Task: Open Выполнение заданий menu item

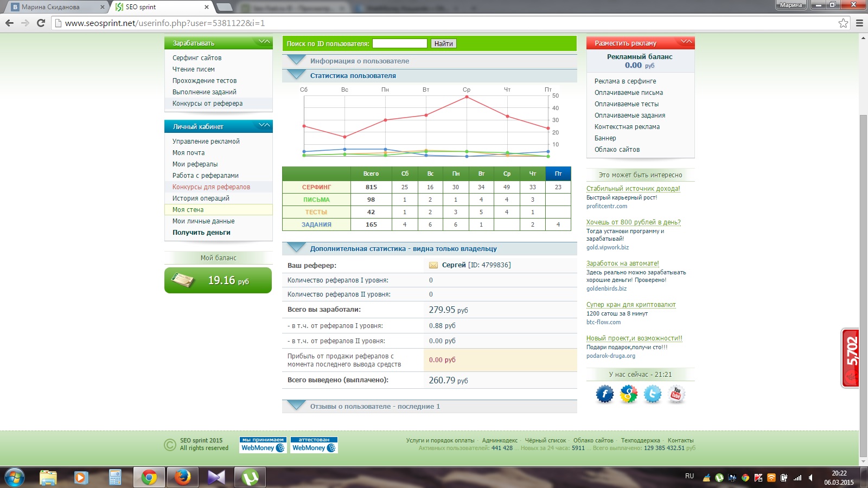Action: click(205, 92)
